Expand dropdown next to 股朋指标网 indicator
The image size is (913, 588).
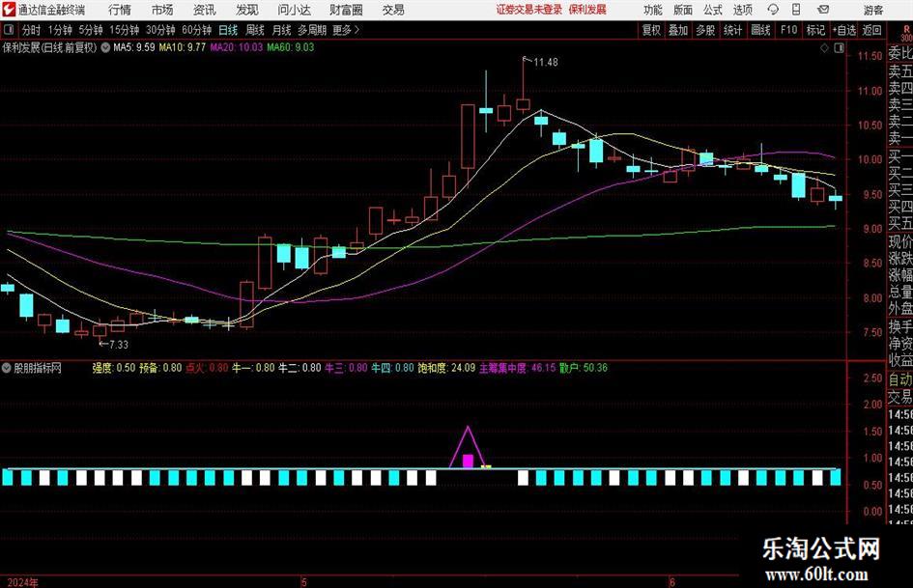pyautogui.click(x=7, y=368)
